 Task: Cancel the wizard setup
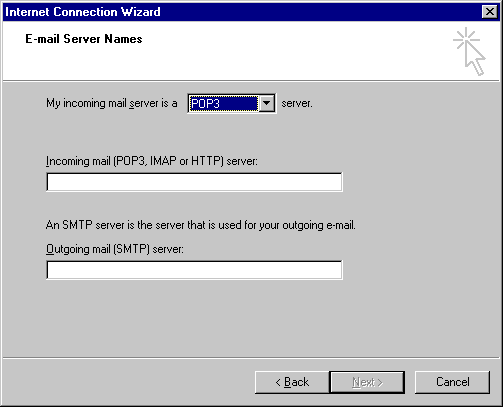(x=452, y=382)
